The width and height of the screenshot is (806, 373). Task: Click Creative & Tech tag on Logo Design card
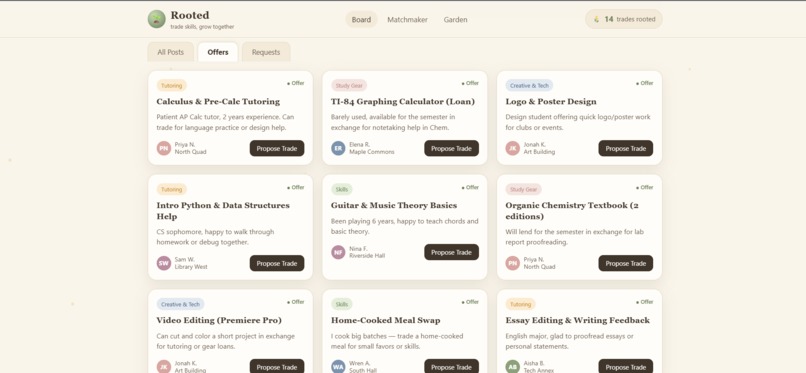pos(529,86)
